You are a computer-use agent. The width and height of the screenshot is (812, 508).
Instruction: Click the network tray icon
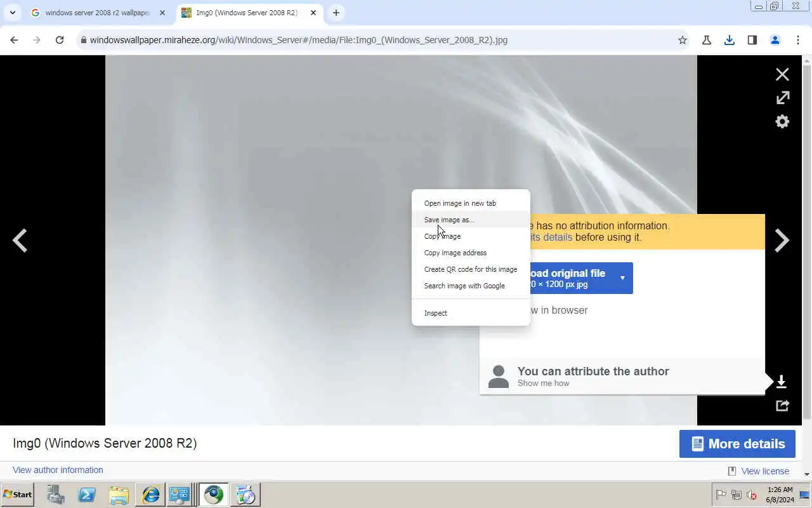pyautogui.click(x=737, y=495)
